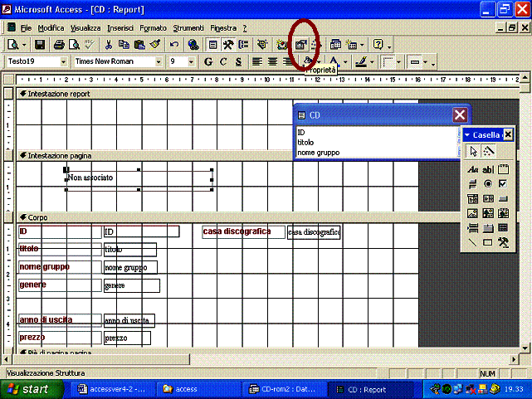
Task: Toggle center alignment formatting
Action: pos(272,61)
